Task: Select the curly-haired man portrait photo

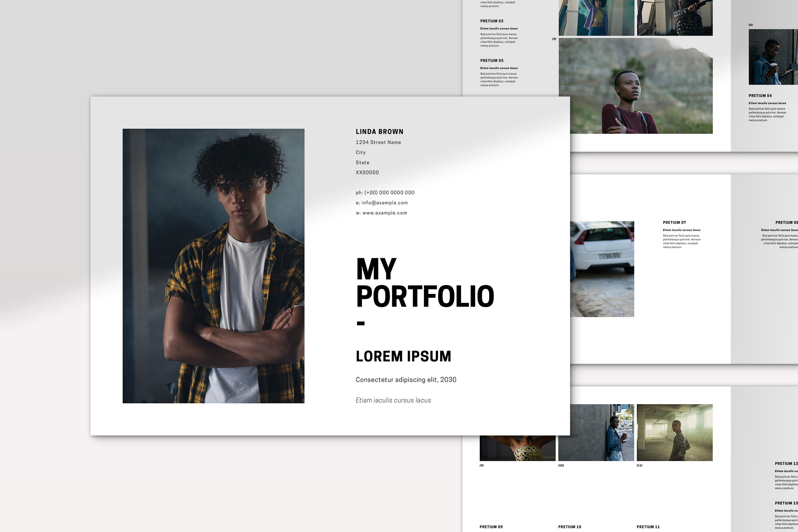Action: [213, 266]
